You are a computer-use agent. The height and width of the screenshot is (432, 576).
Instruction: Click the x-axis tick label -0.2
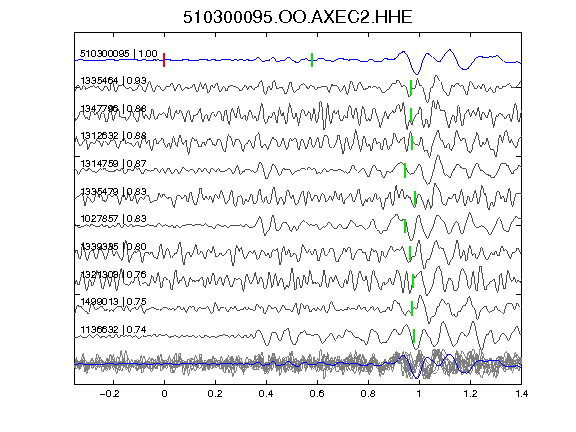(x=110, y=394)
